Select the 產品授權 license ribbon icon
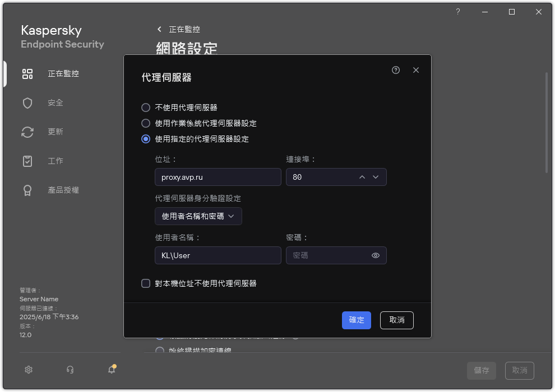This screenshot has height=392, width=555. 27,190
